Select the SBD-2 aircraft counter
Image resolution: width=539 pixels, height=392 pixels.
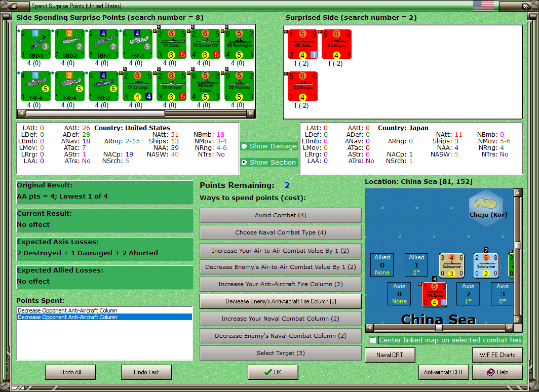[x=70, y=44]
